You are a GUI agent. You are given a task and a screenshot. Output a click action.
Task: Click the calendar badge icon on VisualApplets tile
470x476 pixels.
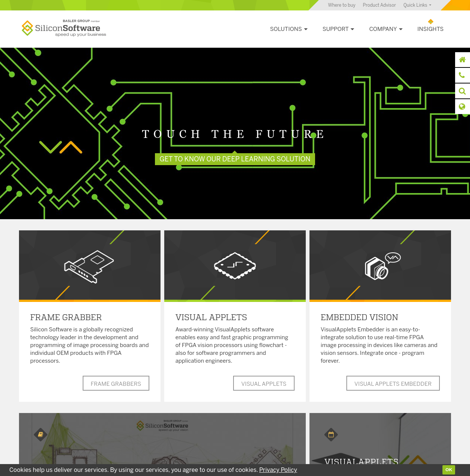[331, 434]
